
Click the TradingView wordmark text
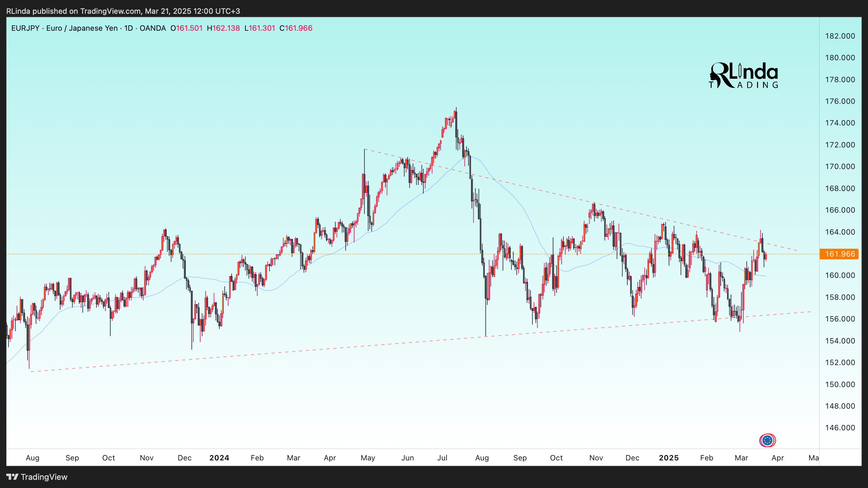coord(44,477)
